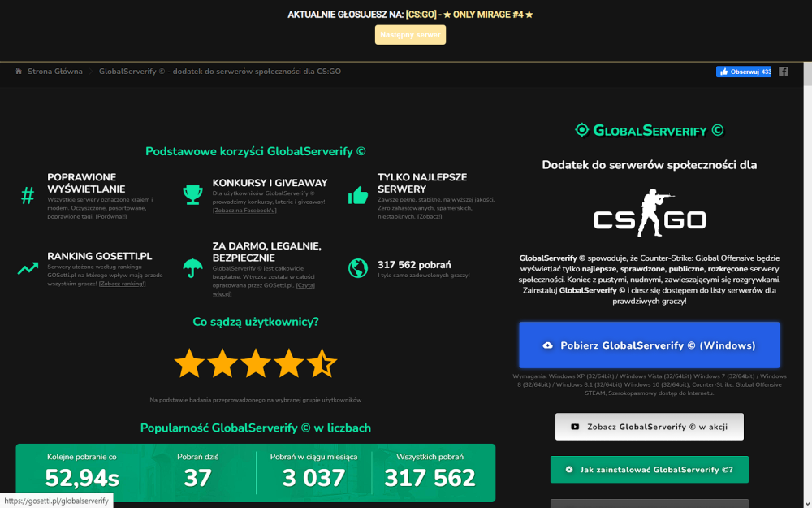Click the second rating star
The width and height of the screenshot is (812, 508).
(x=222, y=363)
